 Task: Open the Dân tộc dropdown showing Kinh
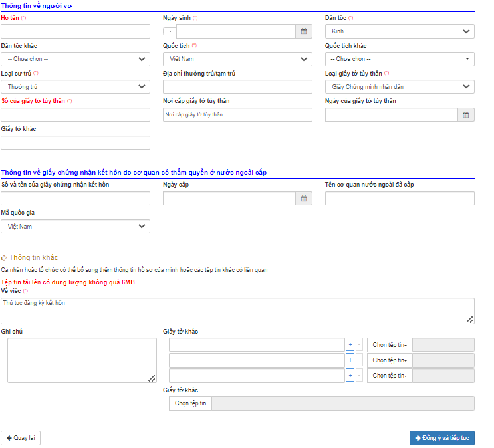point(400,31)
